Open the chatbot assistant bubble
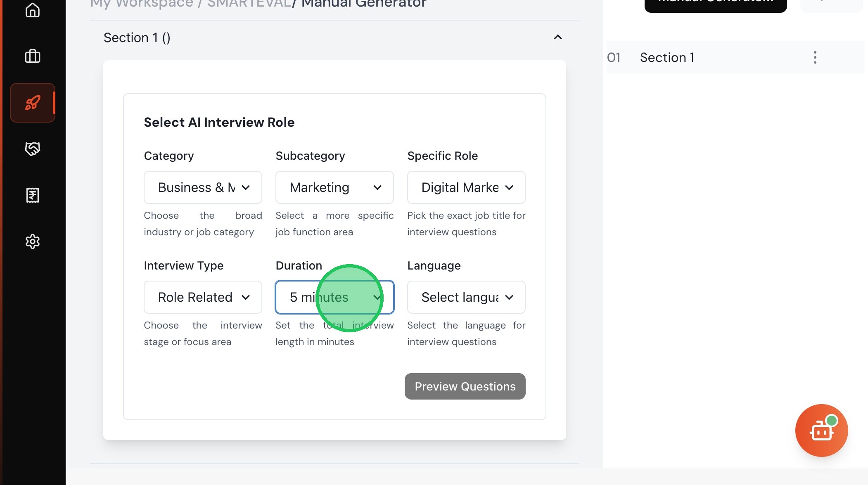Screen dimensions: 868x485 (821, 430)
